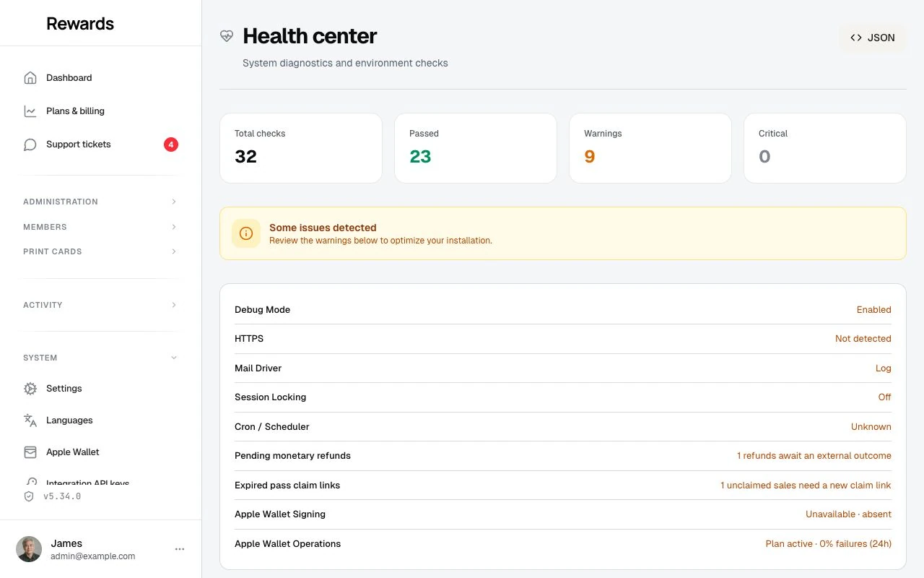Expand the Activity section

(x=100, y=305)
